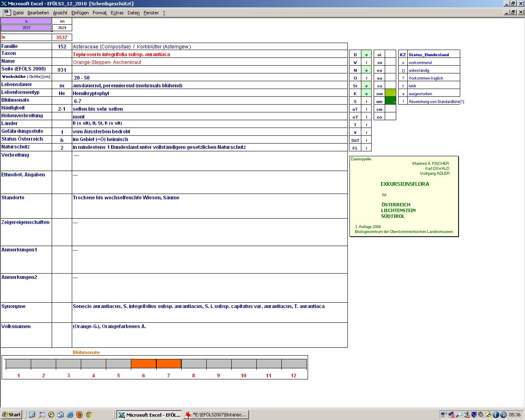Select the red ix value field 3537
Screen dimensions: 525x420
(62, 37)
